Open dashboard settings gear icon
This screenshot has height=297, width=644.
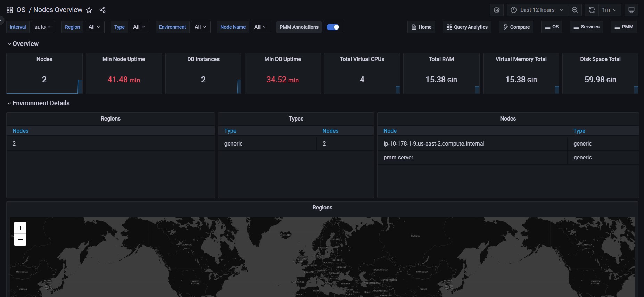click(497, 10)
